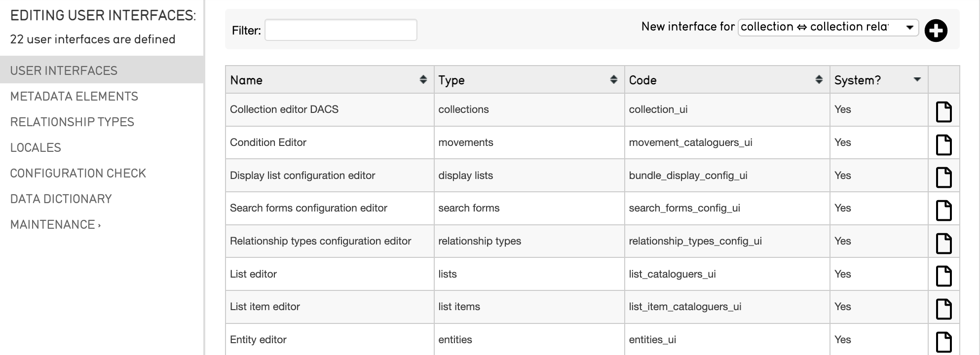Click page icon for Search forms configuration editor
This screenshot has height=355, width=980.
[x=943, y=211]
